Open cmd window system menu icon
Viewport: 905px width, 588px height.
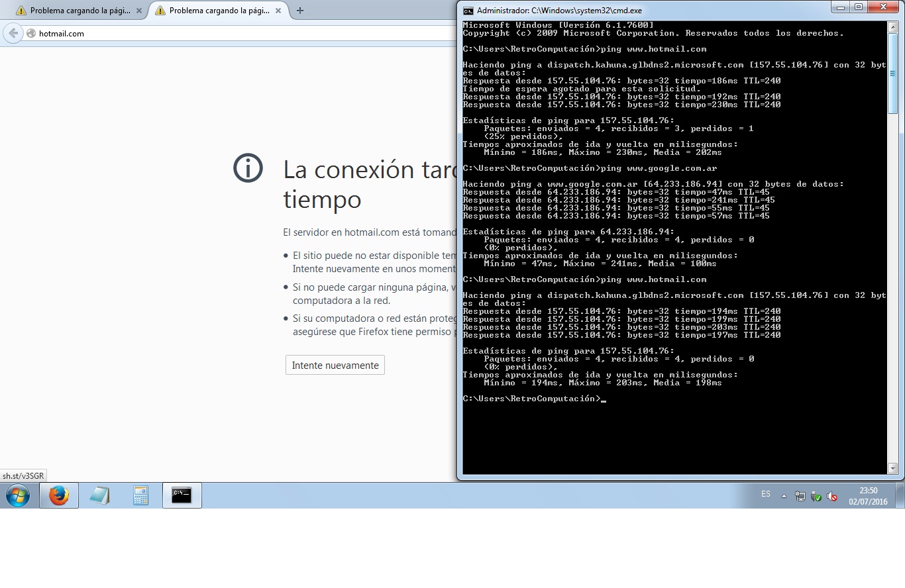pyautogui.click(x=468, y=10)
